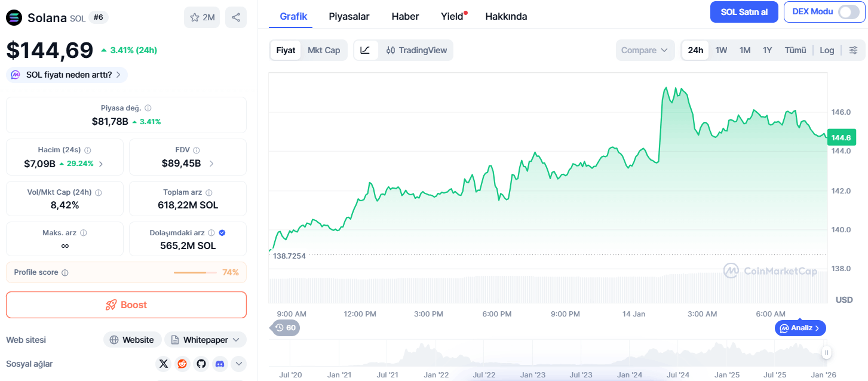The image size is (868, 381).
Task: Open the Hakkında tab
Action: (x=506, y=16)
